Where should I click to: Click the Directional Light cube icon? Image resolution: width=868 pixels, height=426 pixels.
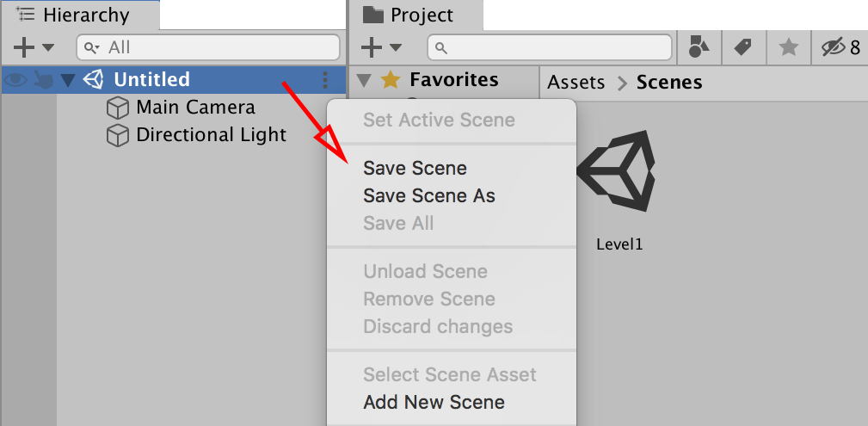pos(117,135)
